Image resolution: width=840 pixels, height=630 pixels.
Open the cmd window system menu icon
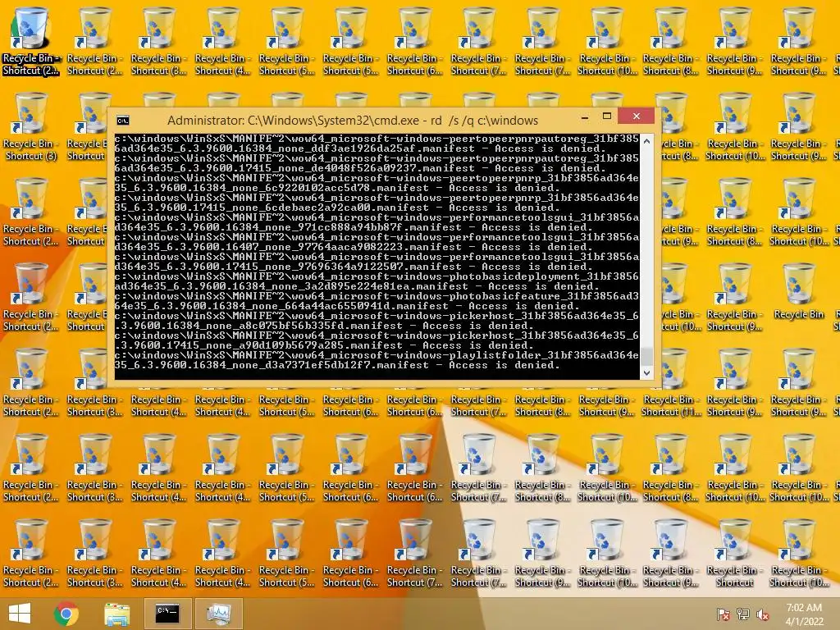[x=123, y=120]
